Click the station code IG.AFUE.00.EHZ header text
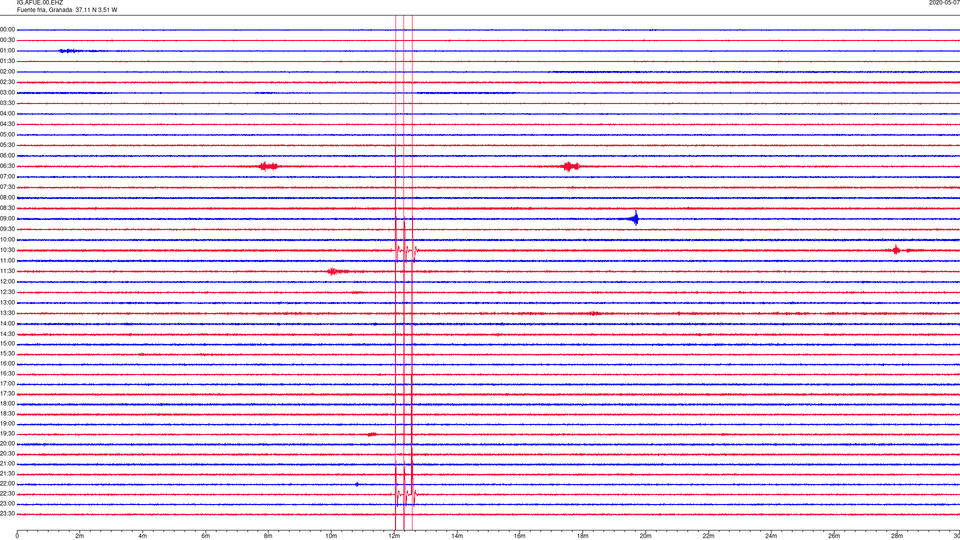Screen dimensions: 960x540 pos(40,3)
